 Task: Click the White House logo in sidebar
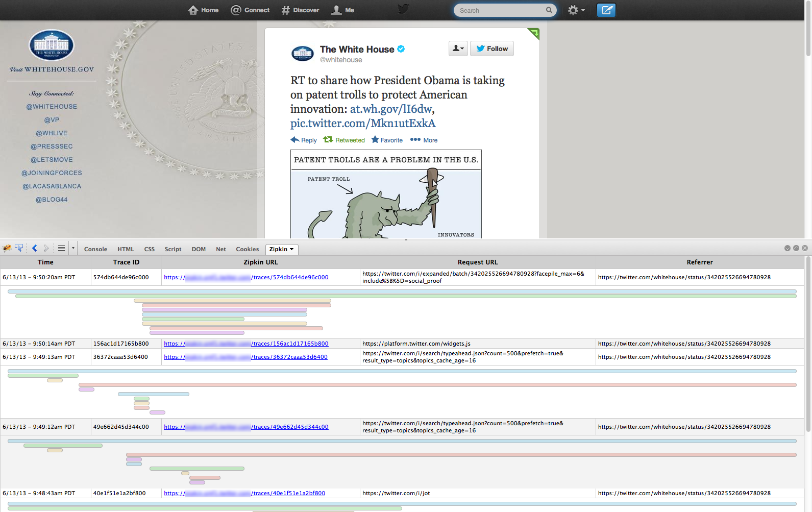pyautogui.click(x=52, y=45)
